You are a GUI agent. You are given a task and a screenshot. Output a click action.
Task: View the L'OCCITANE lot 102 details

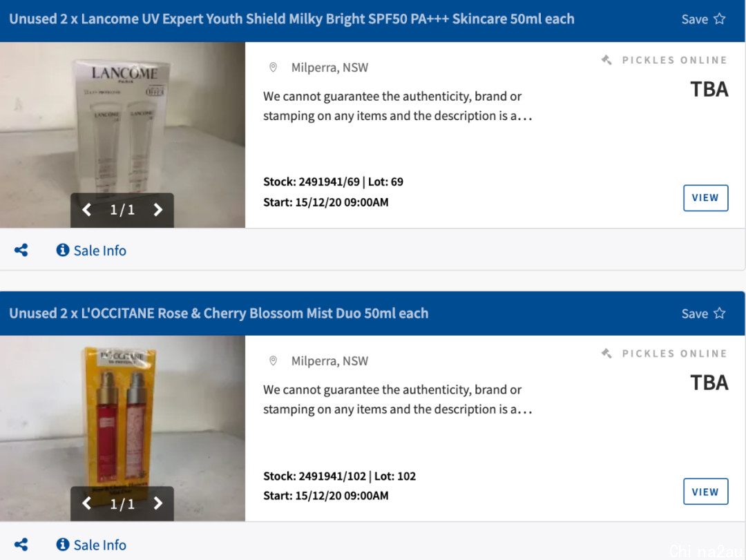705,492
